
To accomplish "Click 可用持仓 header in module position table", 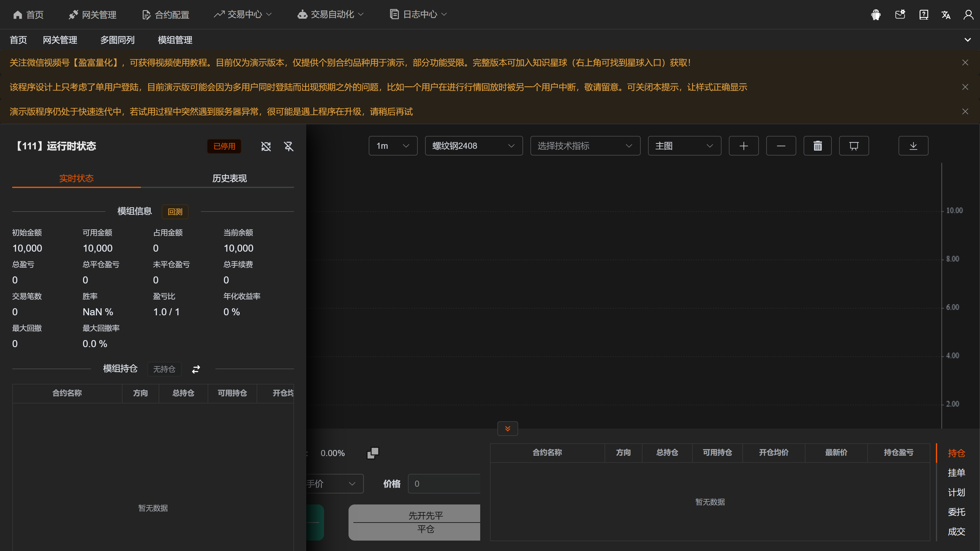I will pos(232,393).
